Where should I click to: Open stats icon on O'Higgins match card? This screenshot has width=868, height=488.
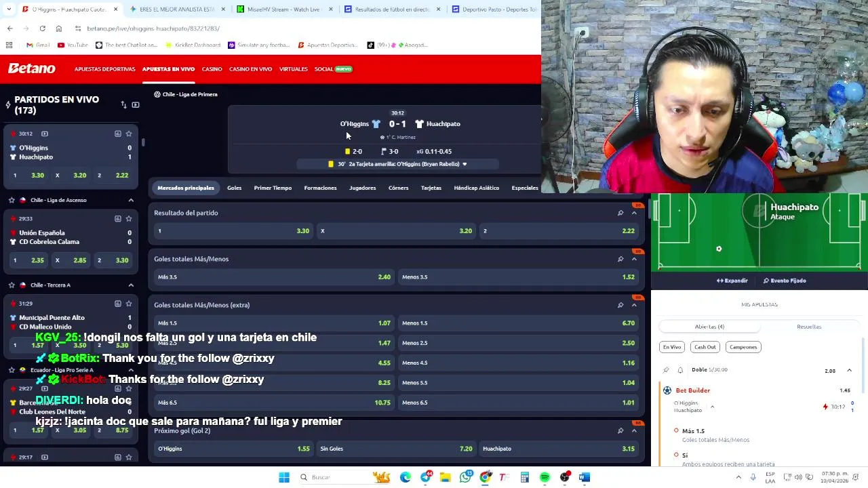click(x=117, y=134)
